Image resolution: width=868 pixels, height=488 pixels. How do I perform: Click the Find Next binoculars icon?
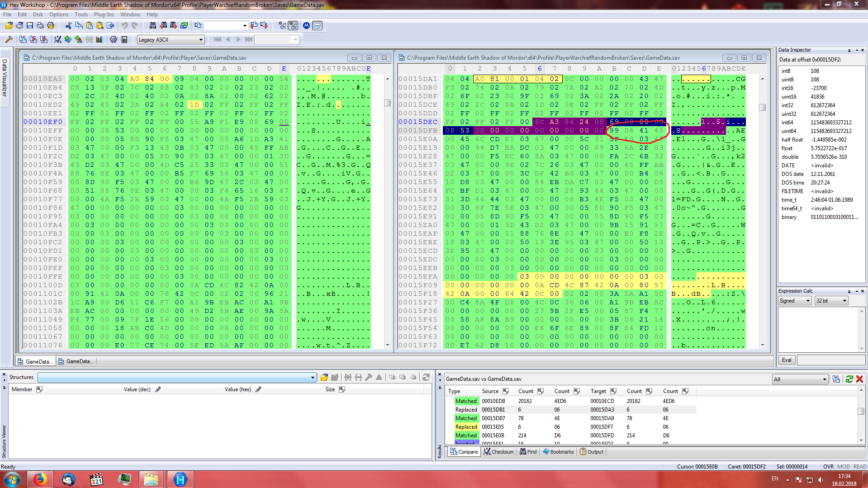pyautogui.click(x=174, y=26)
